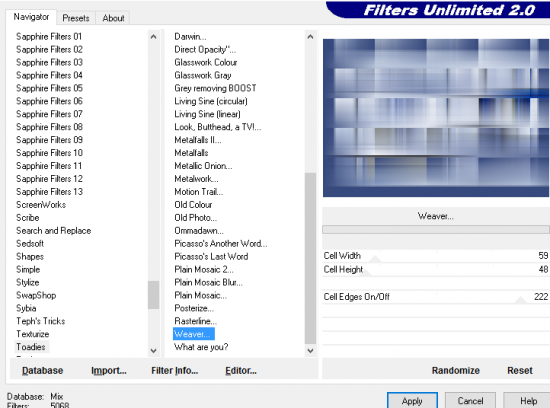Click the filter list scroll-down arrow

(x=310, y=350)
